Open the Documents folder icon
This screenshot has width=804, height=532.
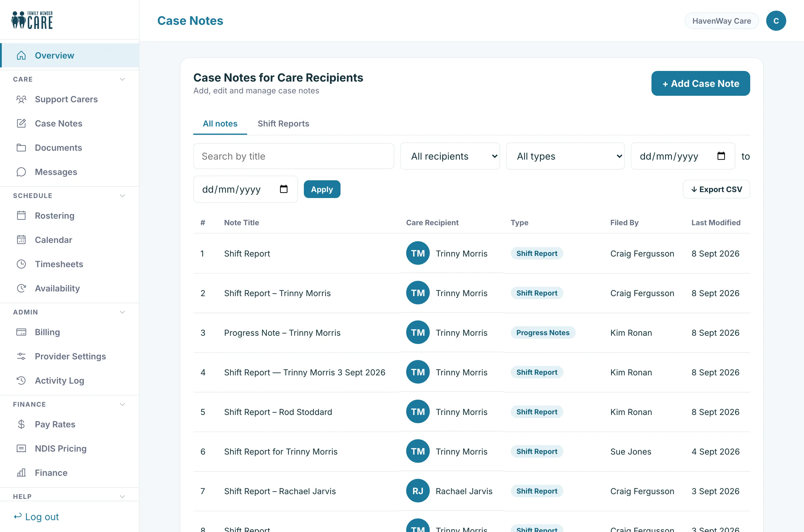[21, 147]
